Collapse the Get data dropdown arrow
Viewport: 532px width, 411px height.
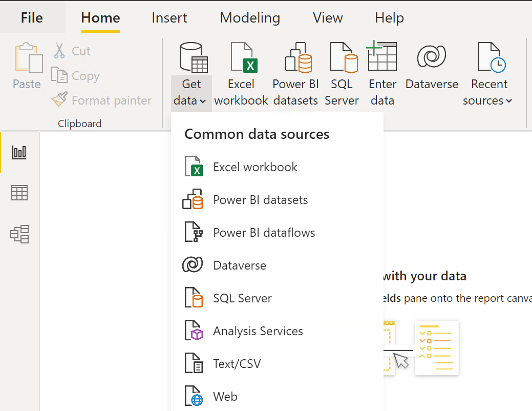click(x=203, y=101)
